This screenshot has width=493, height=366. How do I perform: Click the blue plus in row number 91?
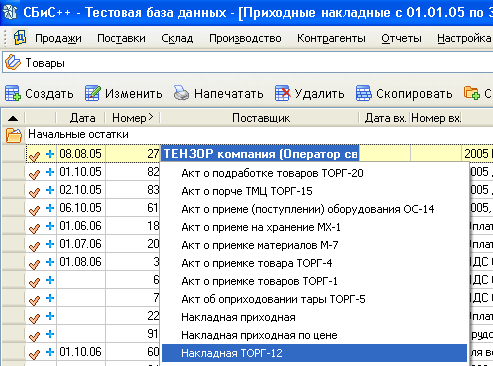[x=50, y=334]
